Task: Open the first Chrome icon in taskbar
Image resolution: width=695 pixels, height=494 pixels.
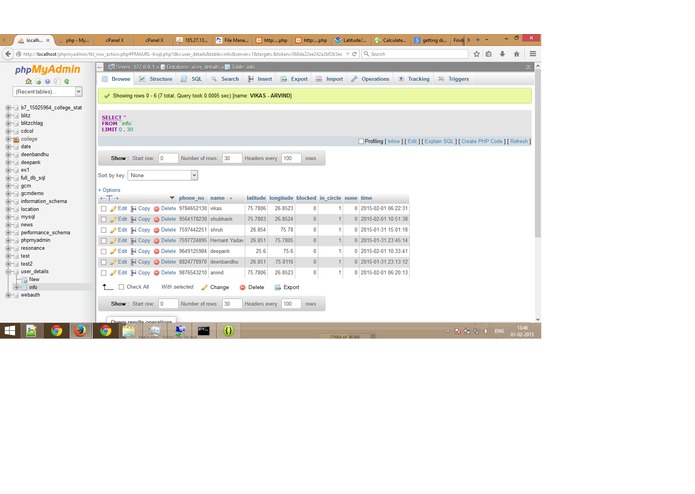Action: point(56,331)
